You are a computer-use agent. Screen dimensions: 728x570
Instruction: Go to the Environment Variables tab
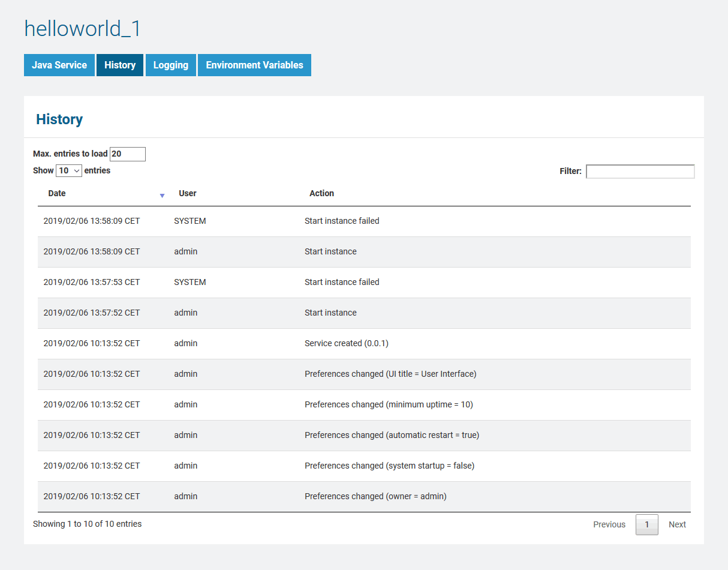[254, 65]
